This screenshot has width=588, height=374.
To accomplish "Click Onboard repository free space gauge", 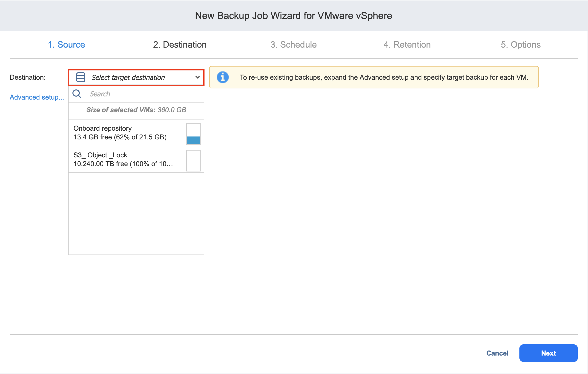I will [x=193, y=134].
